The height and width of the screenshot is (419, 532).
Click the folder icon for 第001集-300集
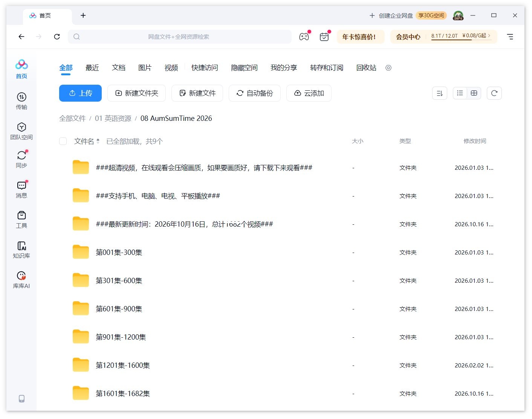81,252
